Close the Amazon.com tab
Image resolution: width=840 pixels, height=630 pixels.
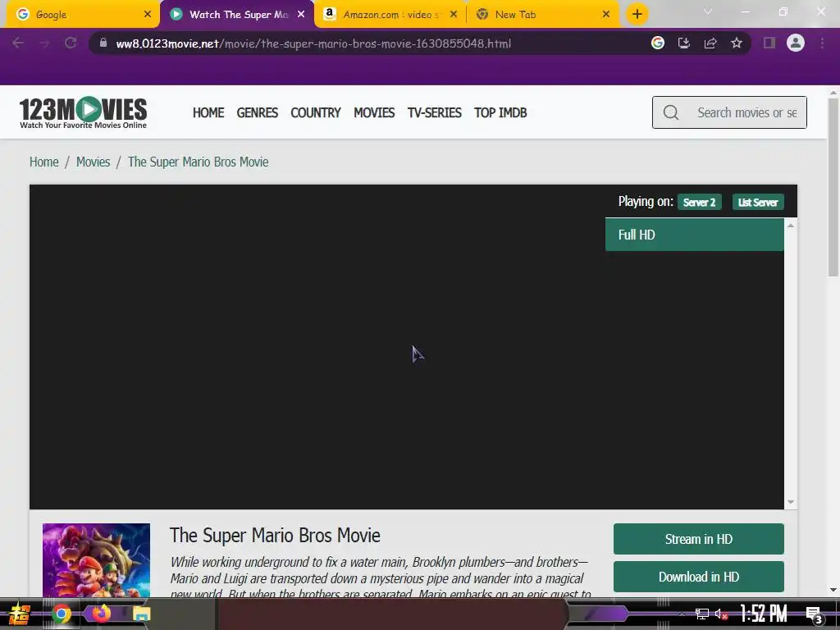(x=453, y=15)
